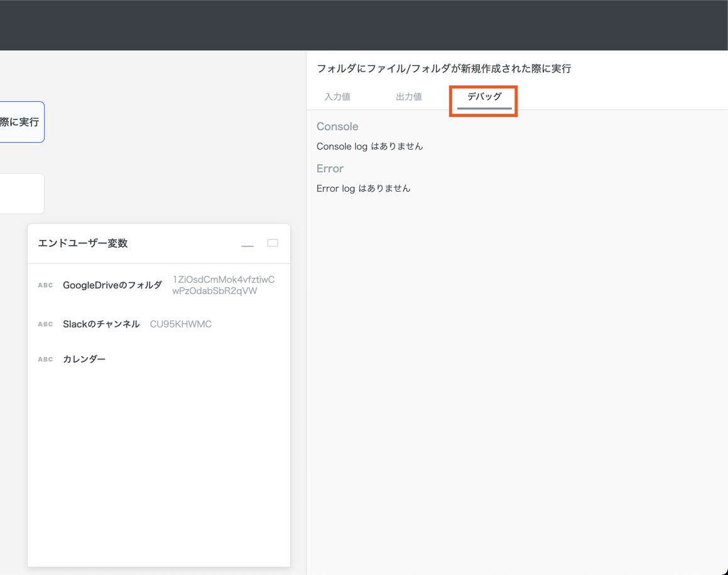Select the カレンダー variable name
The height and width of the screenshot is (575, 728).
click(x=84, y=359)
